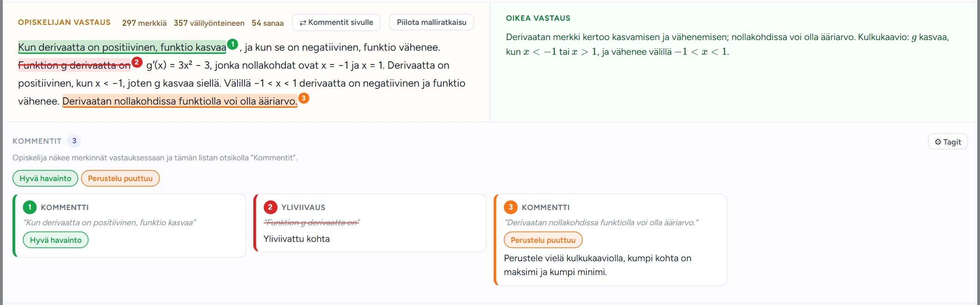Click red annotation marker 2 in student answer
Image resolution: width=980 pixels, height=305 pixels.
[137, 62]
